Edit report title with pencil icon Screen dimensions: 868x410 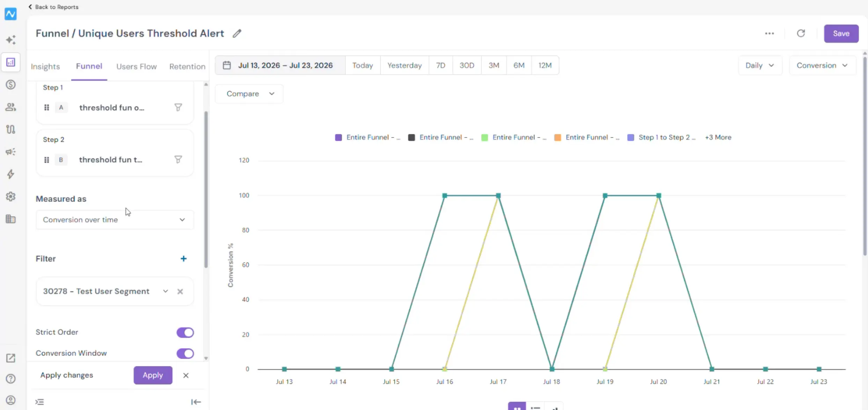[x=237, y=34]
